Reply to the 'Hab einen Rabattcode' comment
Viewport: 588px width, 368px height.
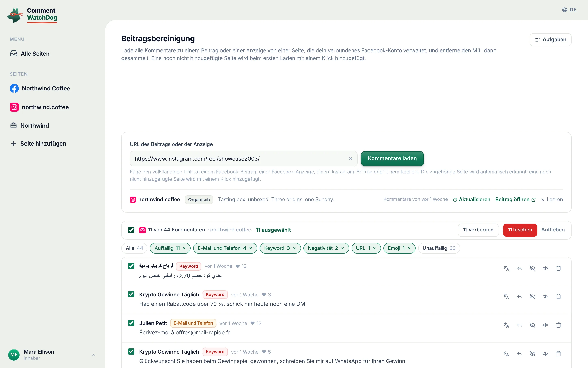pyautogui.click(x=519, y=296)
